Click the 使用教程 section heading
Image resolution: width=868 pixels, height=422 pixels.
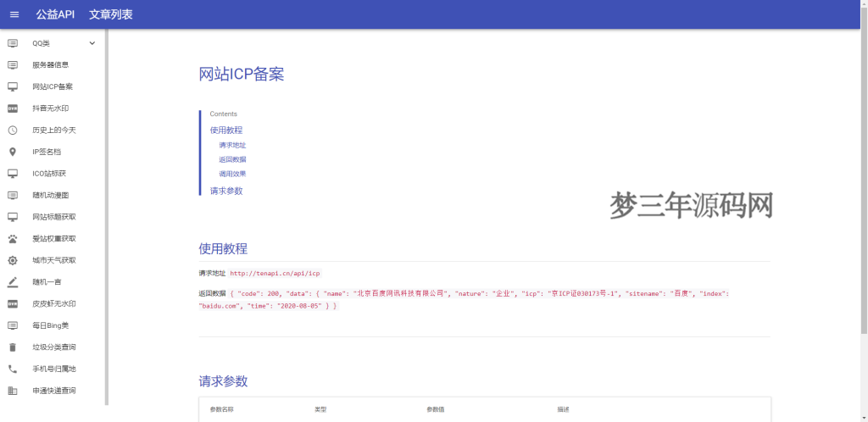tap(223, 248)
